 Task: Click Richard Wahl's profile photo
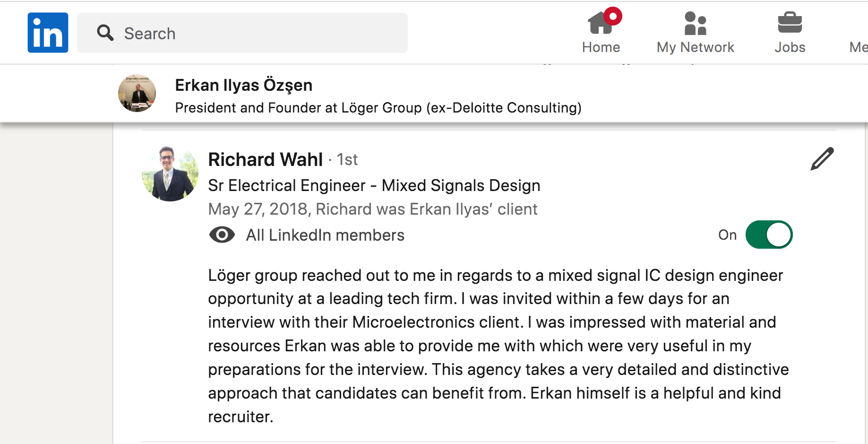click(x=170, y=174)
